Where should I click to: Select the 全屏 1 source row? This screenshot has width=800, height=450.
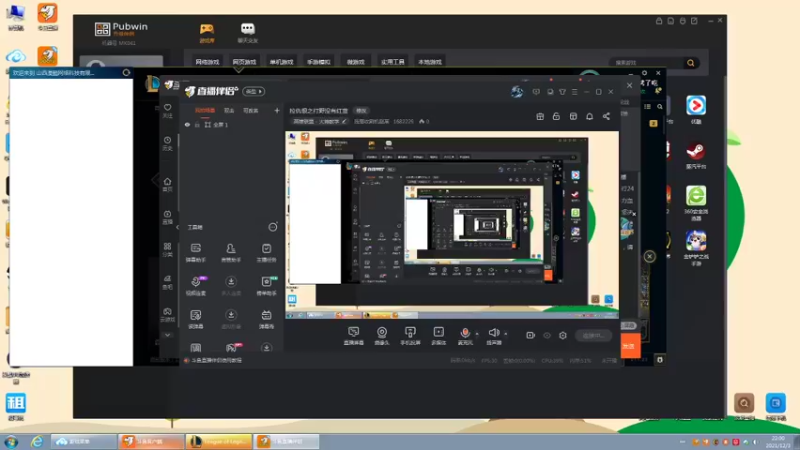pyautogui.click(x=231, y=125)
